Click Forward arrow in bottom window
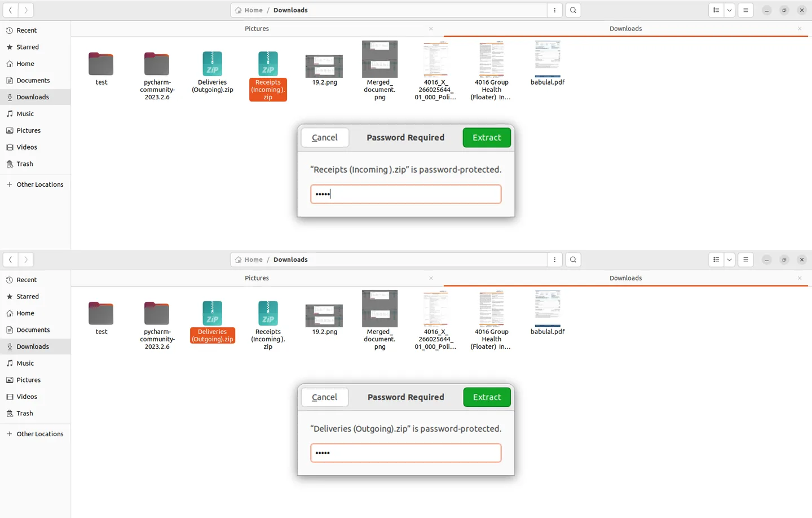812x518 pixels. click(26, 260)
